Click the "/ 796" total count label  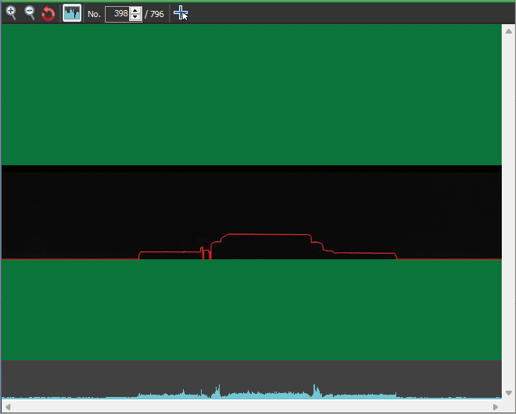[x=154, y=14]
